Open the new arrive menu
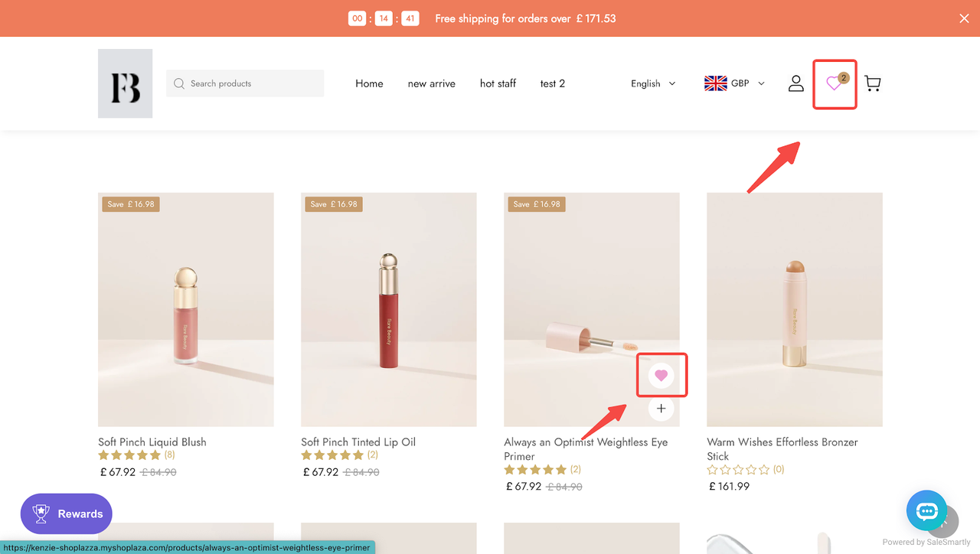This screenshot has height=554, width=980. [432, 83]
